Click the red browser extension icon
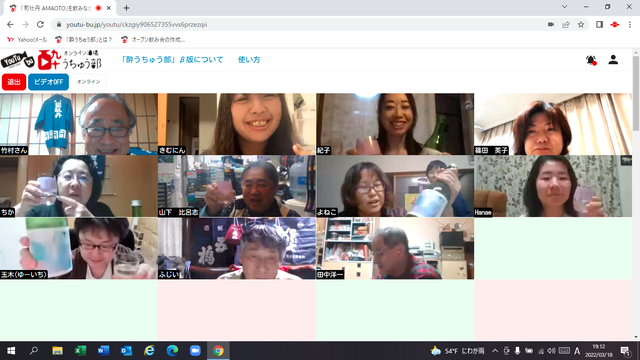 pyautogui.click(x=615, y=24)
